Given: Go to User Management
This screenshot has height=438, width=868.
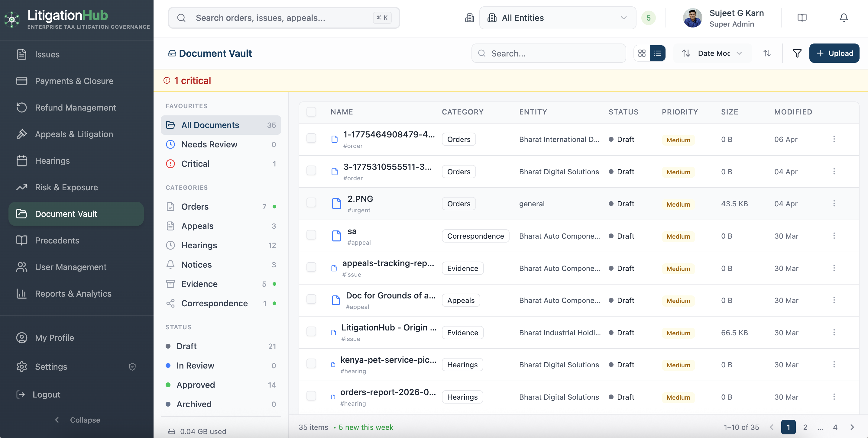Looking at the screenshot, I should [76, 267].
